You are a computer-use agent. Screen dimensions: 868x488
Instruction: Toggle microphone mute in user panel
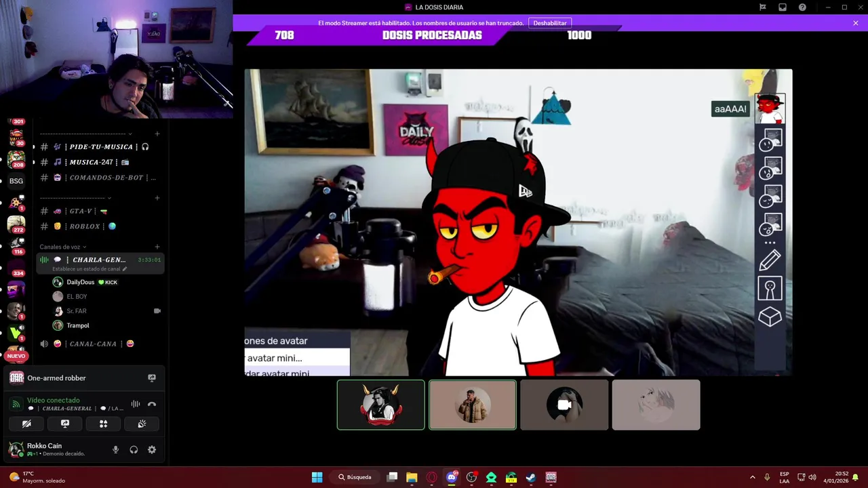(x=115, y=449)
